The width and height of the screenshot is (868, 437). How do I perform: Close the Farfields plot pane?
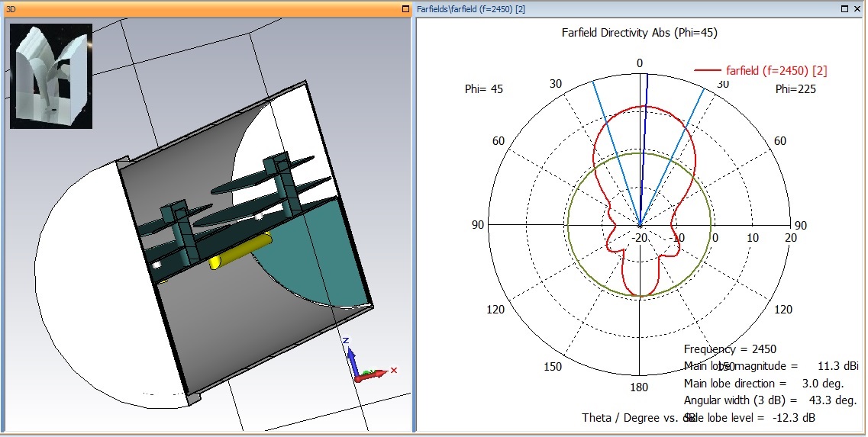[857, 9]
